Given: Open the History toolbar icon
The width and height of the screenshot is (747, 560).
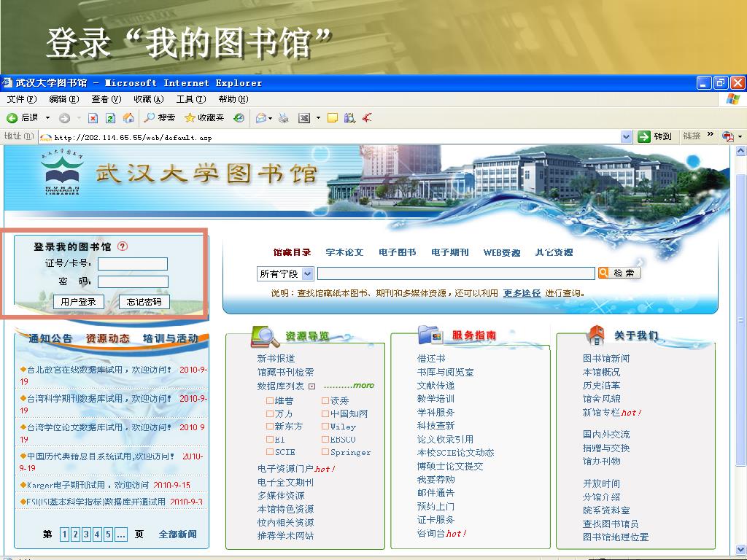Looking at the screenshot, I should (239, 118).
